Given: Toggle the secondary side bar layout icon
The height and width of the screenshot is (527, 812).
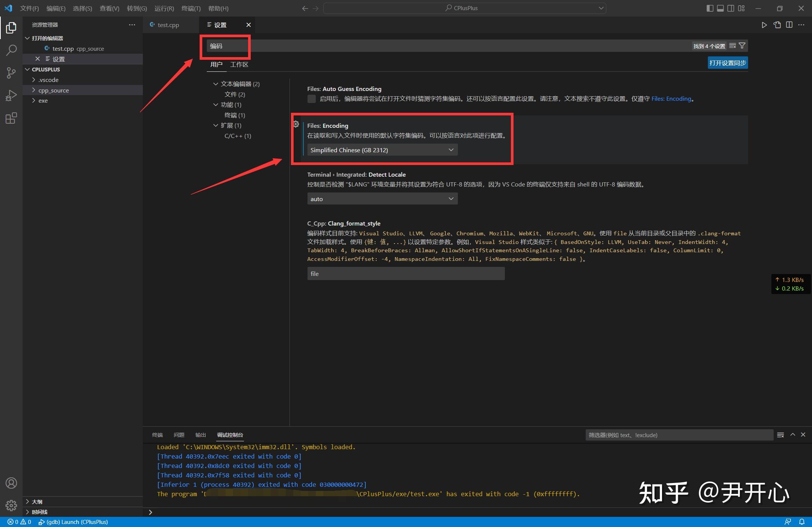Looking at the screenshot, I should (731, 8).
